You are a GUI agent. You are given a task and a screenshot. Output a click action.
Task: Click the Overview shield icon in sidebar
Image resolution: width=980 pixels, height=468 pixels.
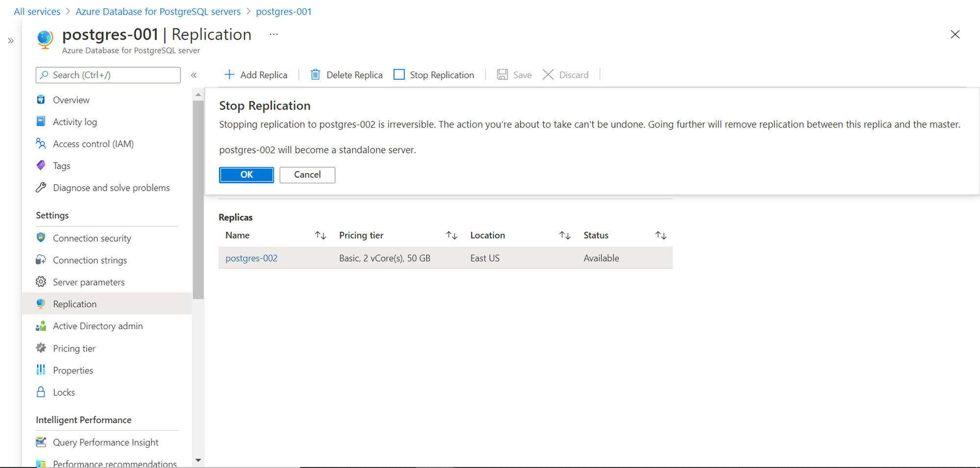coord(41,100)
